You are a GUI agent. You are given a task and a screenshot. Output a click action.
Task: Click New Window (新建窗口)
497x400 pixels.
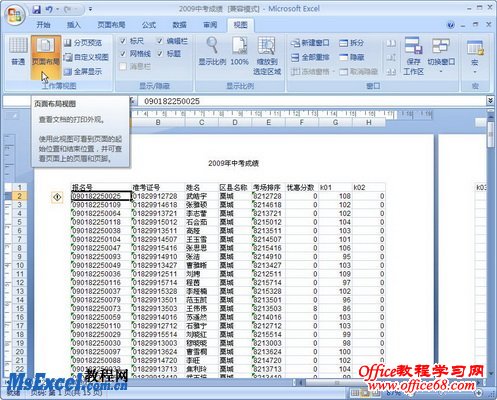coord(310,43)
